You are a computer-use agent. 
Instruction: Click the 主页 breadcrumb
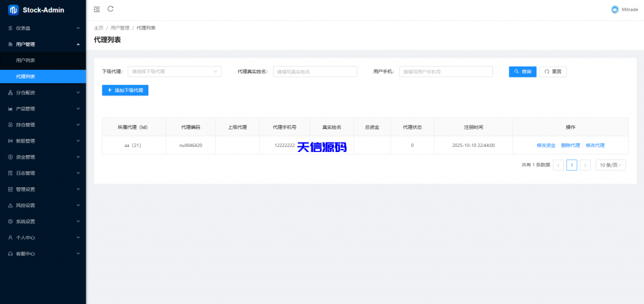click(x=99, y=28)
